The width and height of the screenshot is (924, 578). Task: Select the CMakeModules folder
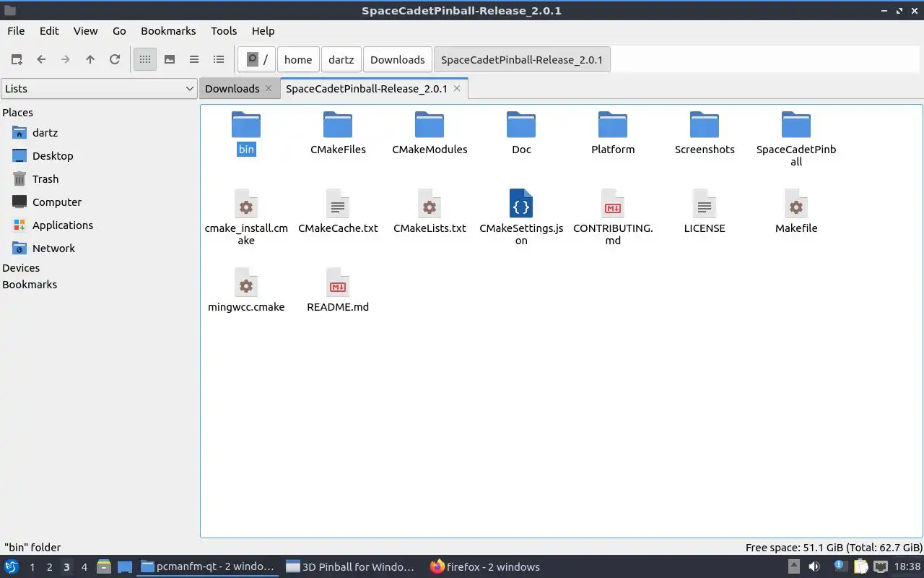pyautogui.click(x=430, y=133)
